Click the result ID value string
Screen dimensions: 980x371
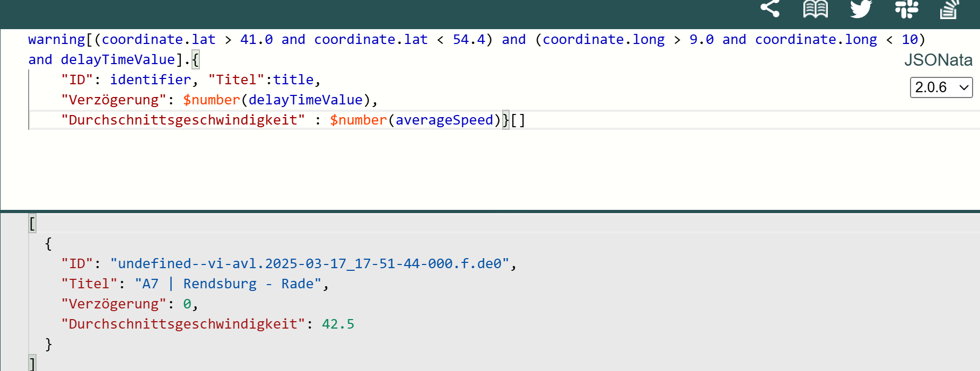[310, 264]
